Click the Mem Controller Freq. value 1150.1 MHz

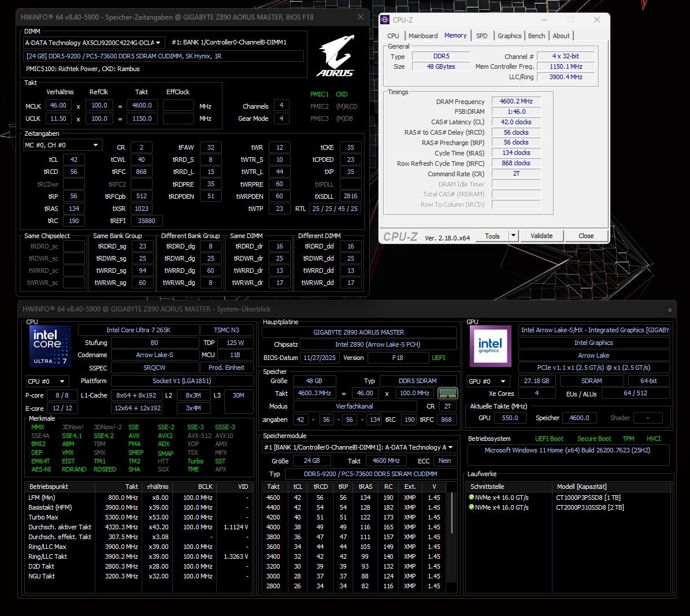566,66
